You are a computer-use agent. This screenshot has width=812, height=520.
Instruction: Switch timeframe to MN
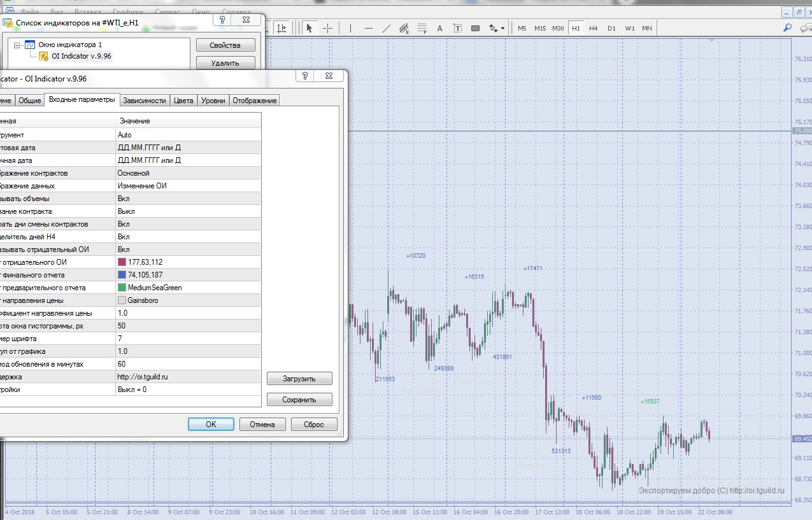tap(647, 28)
